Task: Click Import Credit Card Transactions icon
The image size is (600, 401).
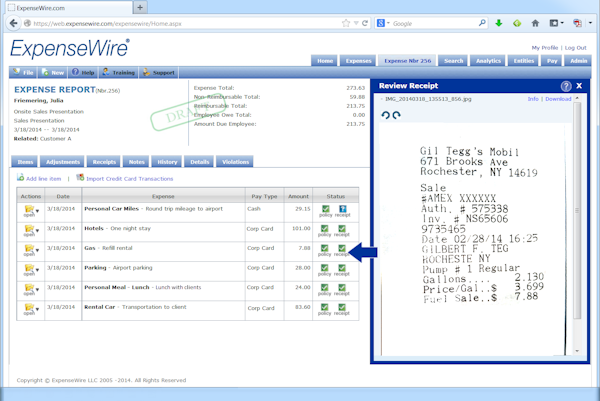Action: [x=81, y=178]
